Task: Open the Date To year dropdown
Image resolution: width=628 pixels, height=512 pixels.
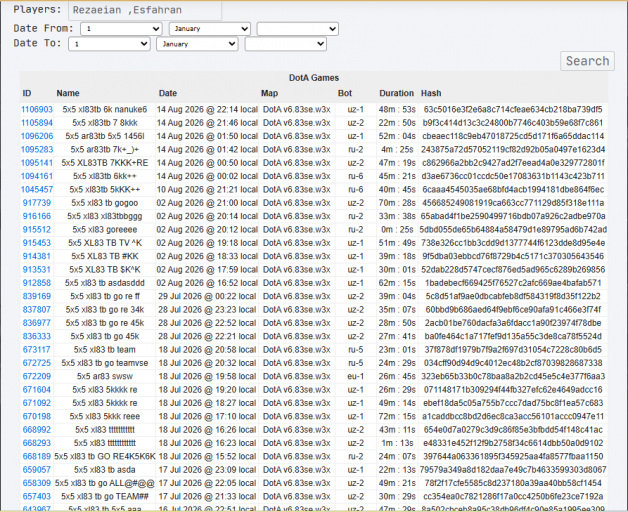Action: tap(286, 44)
